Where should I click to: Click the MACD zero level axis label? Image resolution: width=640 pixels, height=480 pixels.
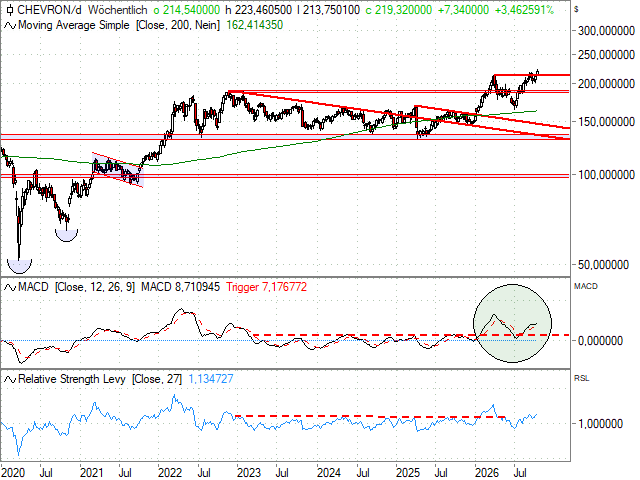(x=600, y=341)
